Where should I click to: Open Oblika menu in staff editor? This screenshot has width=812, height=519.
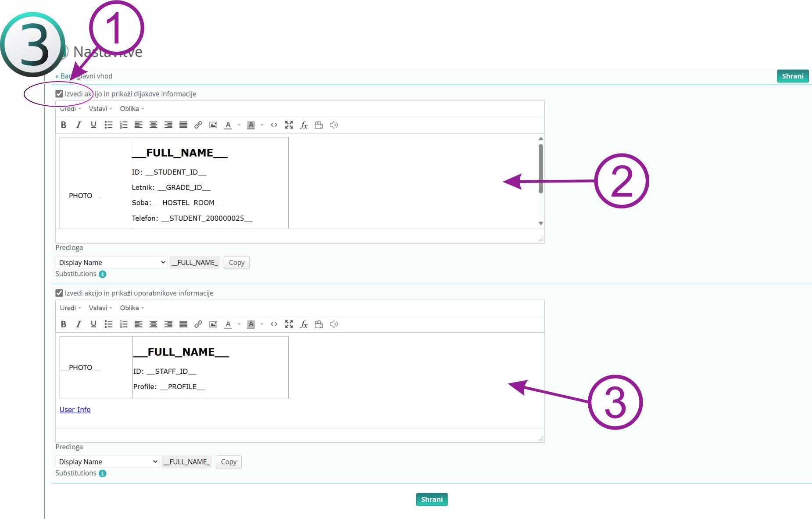coord(132,308)
